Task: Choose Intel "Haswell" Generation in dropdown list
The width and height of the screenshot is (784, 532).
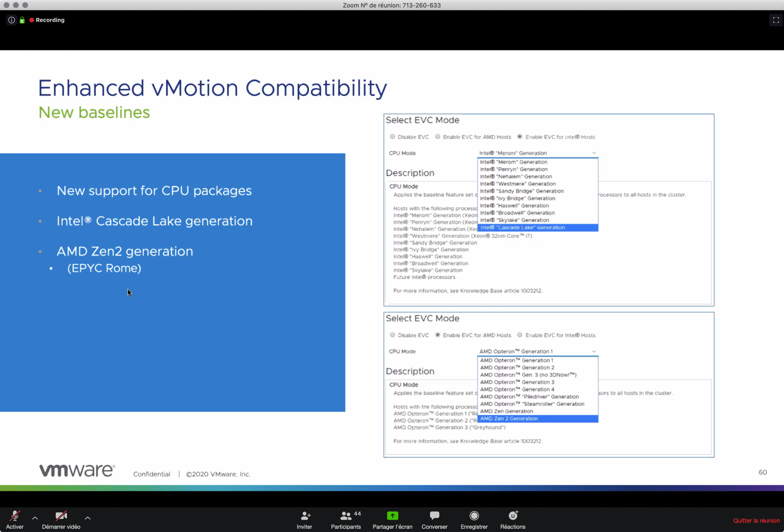Action: (x=538, y=206)
